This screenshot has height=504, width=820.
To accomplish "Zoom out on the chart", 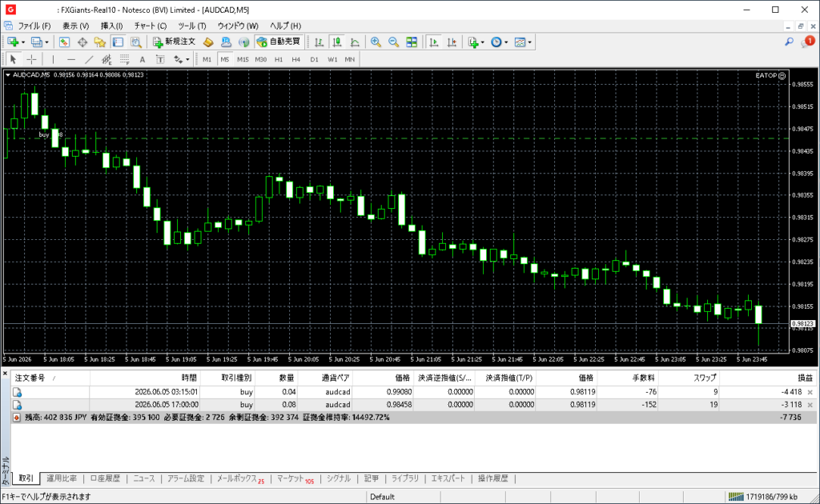I will pos(393,42).
